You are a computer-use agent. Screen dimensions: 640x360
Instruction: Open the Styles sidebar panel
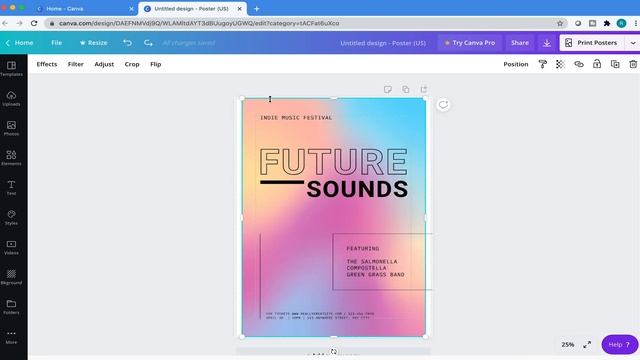pyautogui.click(x=11, y=218)
